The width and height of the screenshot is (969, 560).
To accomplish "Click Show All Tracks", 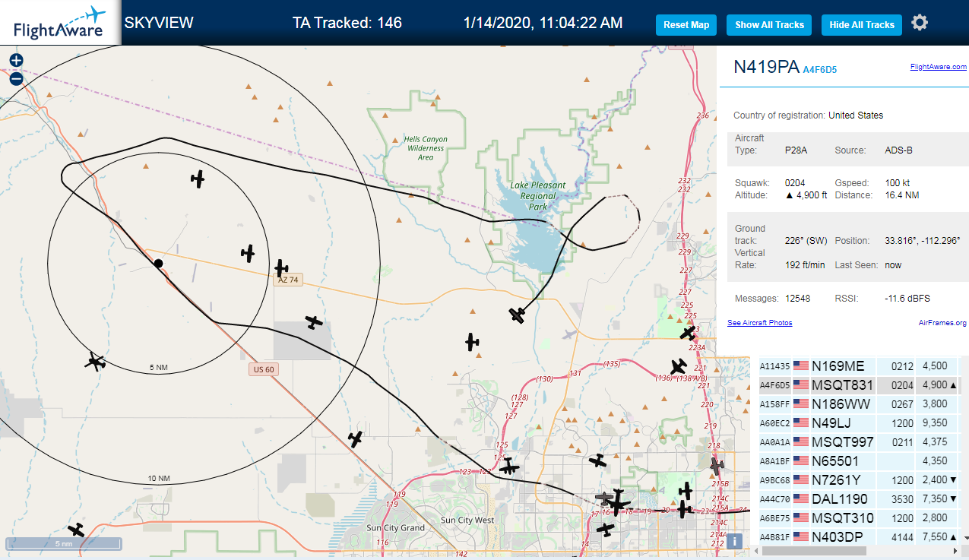I will click(x=769, y=25).
